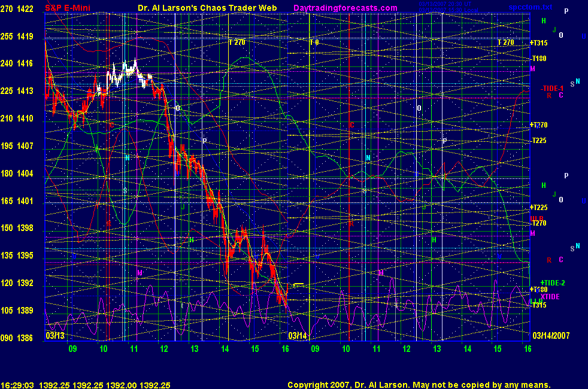
Task: Select the "-T180" line label
Action: pyautogui.click(x=539, y=59)
